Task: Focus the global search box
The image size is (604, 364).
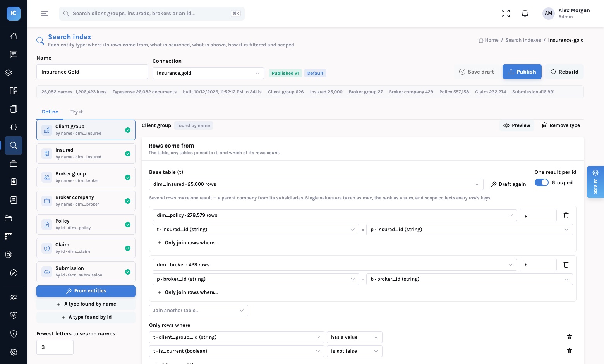Action: (x=152, y=14)
